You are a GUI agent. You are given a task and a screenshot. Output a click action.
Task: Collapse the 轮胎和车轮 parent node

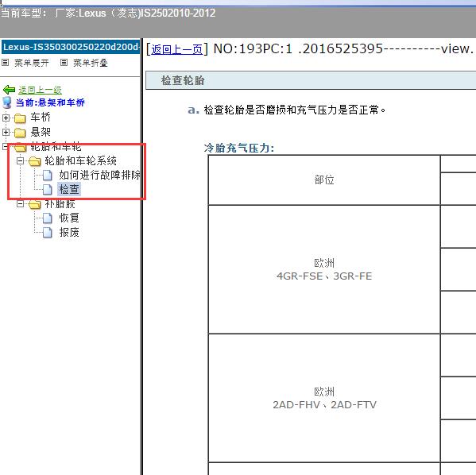[x=5, y=147]
